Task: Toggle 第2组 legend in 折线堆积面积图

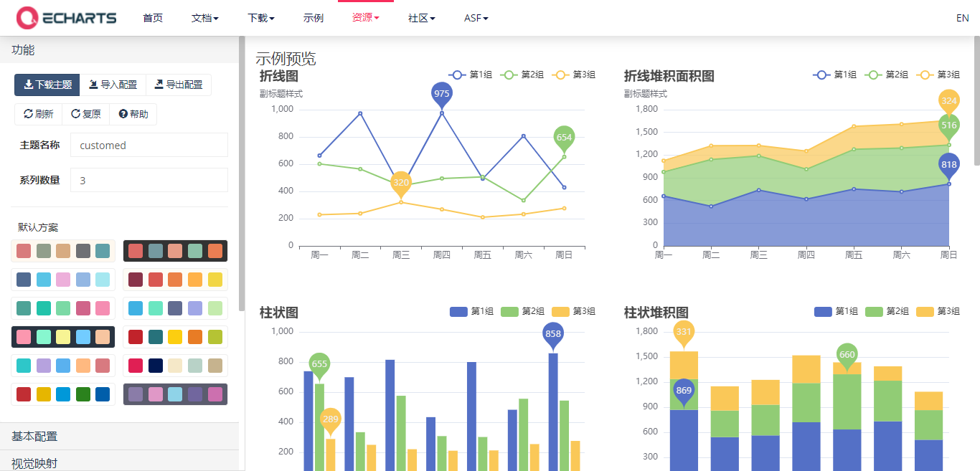Action: 887,75
